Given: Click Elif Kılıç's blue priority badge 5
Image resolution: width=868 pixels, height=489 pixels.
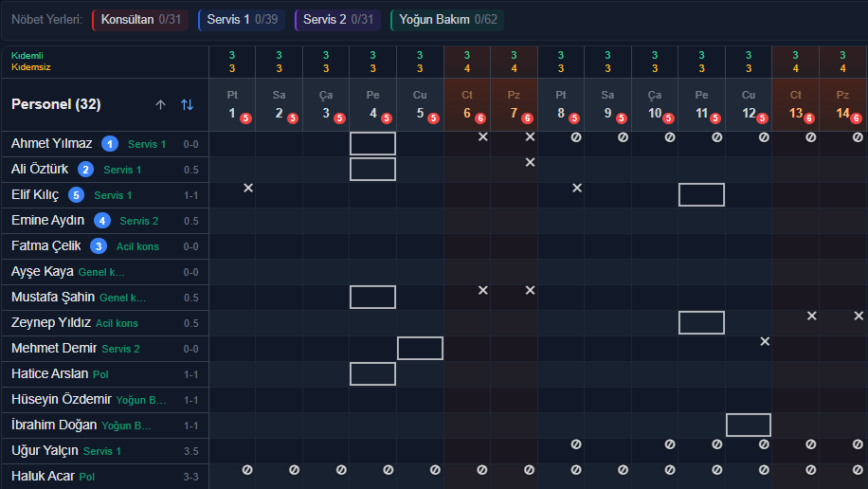Looking at the screenshot, I should click(76, 195).
